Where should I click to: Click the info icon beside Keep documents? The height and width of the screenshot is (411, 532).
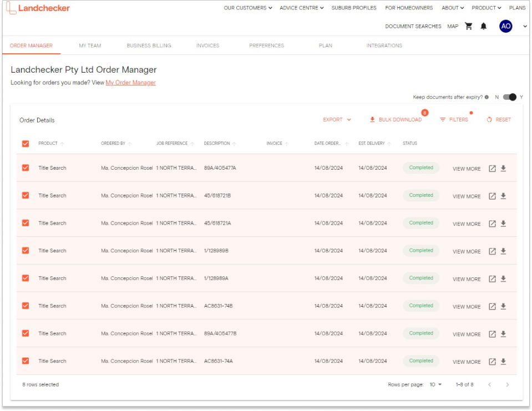487,97
